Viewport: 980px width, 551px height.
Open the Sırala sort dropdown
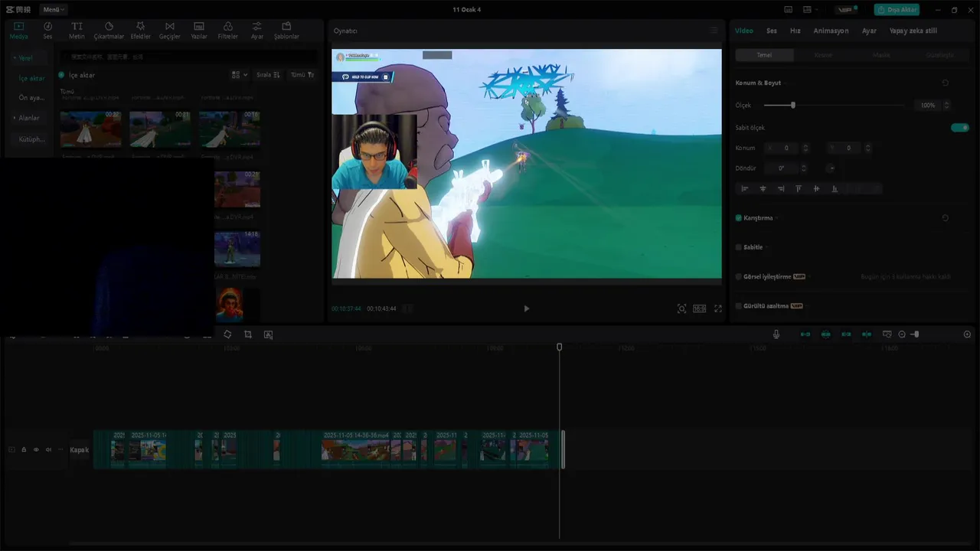point(268,75)
